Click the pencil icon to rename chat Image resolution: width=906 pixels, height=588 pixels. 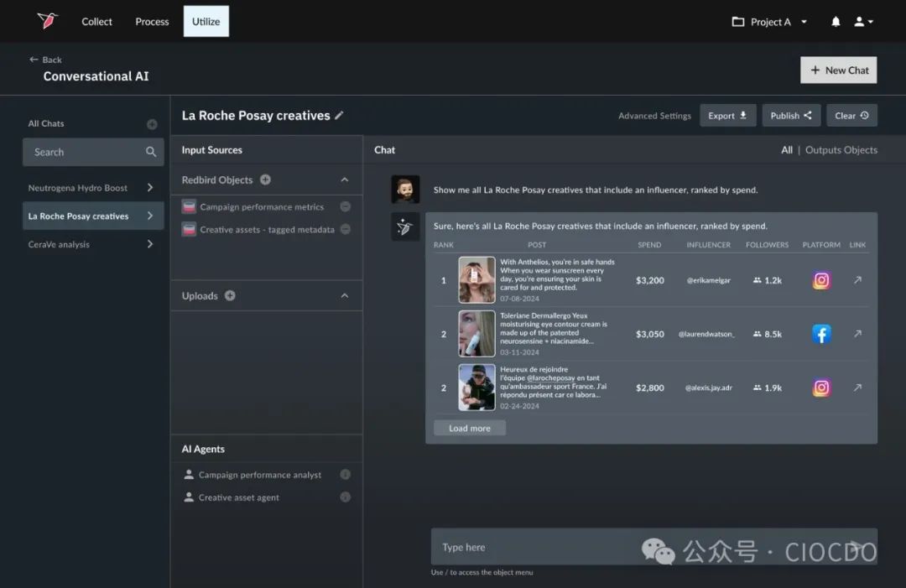coord(339,116)
